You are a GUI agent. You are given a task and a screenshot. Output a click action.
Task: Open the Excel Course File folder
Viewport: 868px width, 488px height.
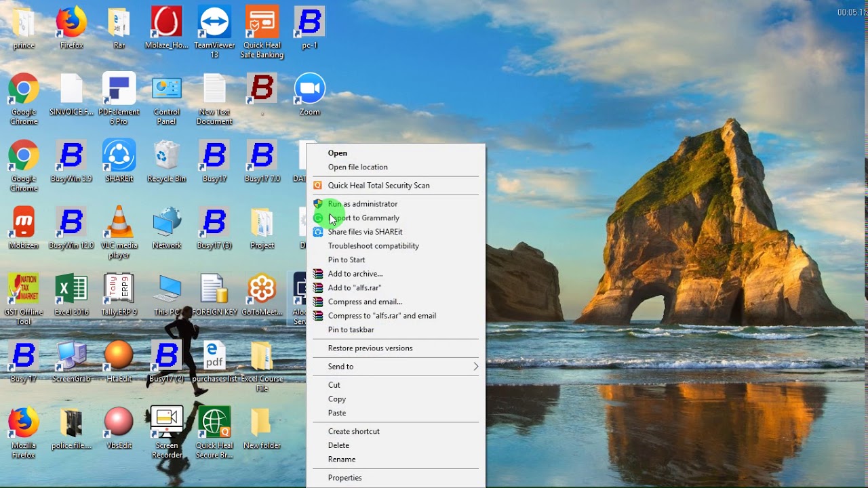point(262,366)
